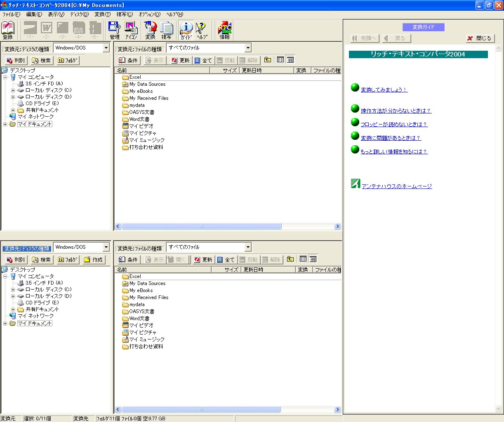The height and width of the screenshot is (422, 504).
Task: Click the 変換元 list horizontal scrollbar thumb
Action: (x=202, y=226)
